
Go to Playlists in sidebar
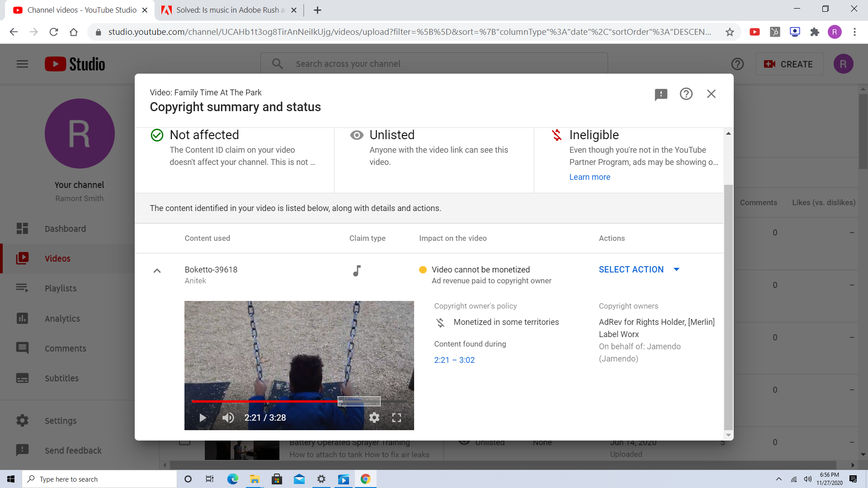[x=60, y=288]
